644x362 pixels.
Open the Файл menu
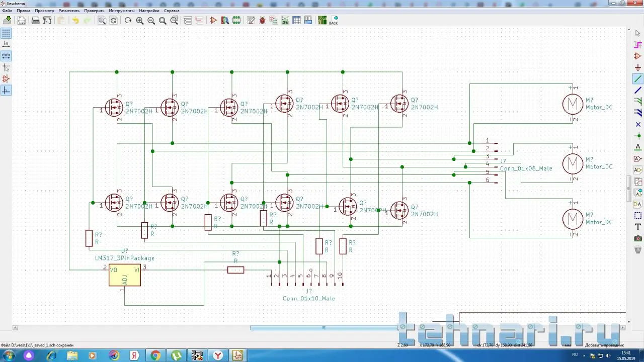pyautogui.click(x=7, y=11)
